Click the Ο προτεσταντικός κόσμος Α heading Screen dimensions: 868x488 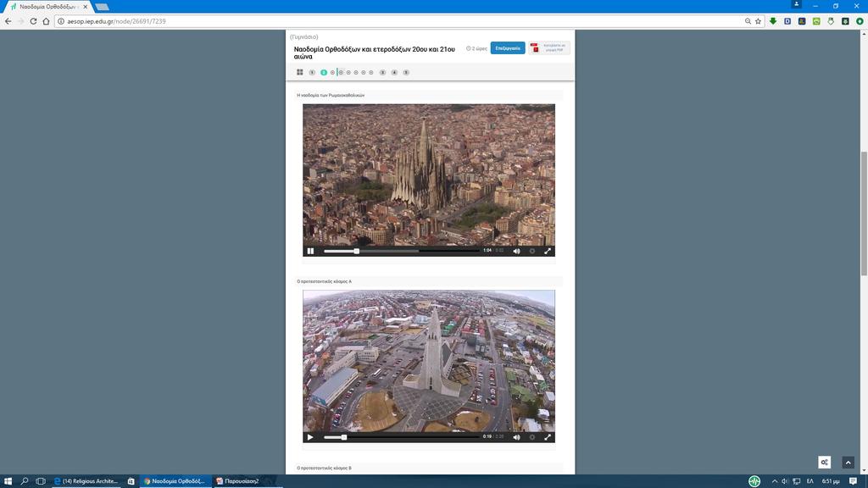pos(325,281)
